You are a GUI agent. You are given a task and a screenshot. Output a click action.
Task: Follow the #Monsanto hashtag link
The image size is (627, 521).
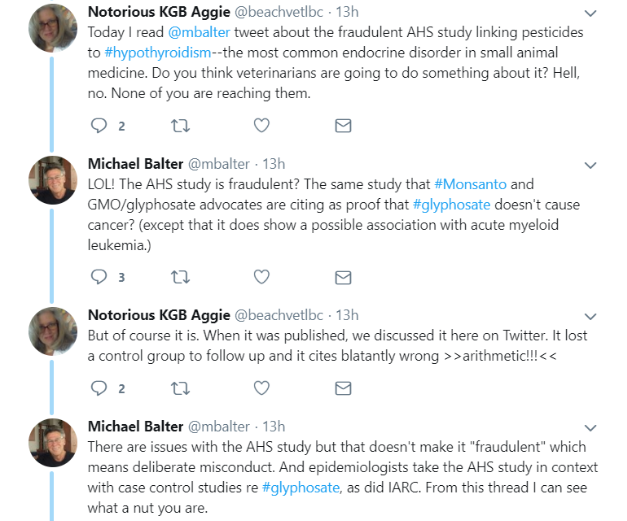[x=469, y=184]
